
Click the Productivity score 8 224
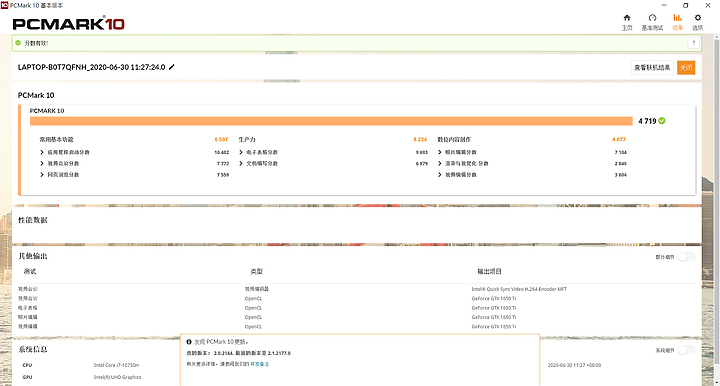pyautogui.click(x=420, y=139)
